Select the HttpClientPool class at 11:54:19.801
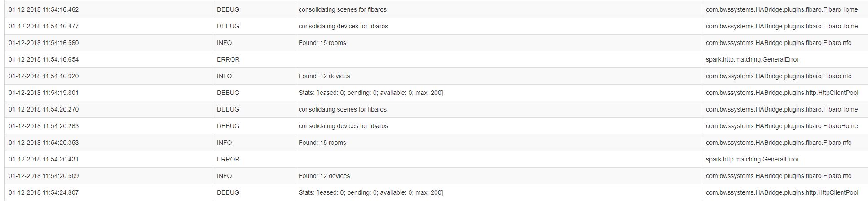 click(x=782, y=93)
